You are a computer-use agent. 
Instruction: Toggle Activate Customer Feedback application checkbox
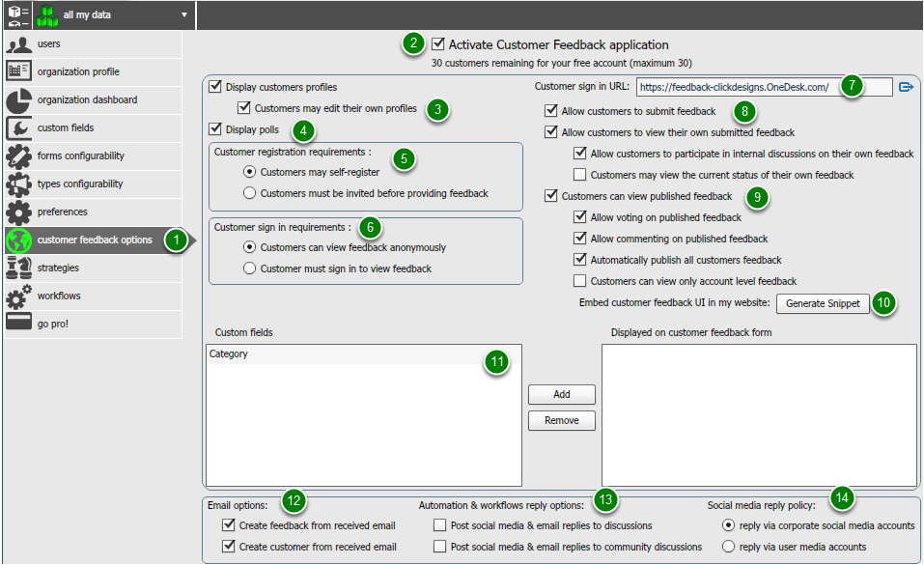click(x=437, y=43)
